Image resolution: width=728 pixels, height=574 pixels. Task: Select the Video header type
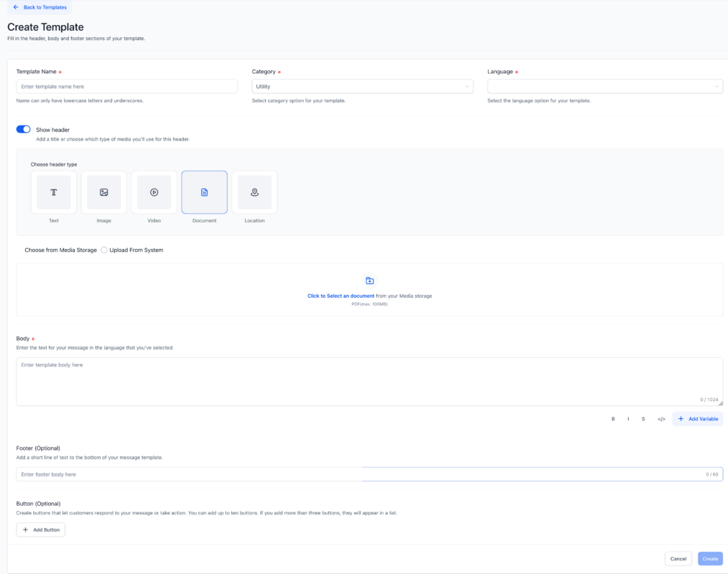pyautogui.click(x=154, y=192)
